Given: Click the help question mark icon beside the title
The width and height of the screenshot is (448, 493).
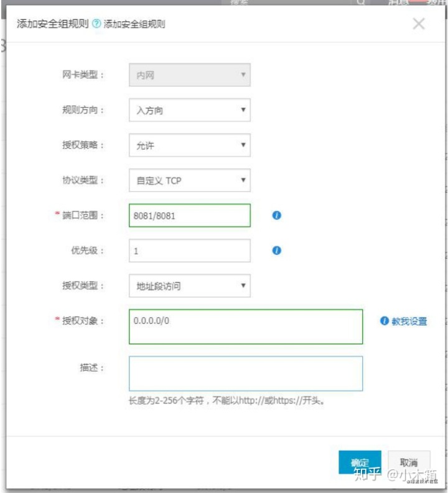Looking at the screenshot, I should pyautogui.click(x=96, y=24).
